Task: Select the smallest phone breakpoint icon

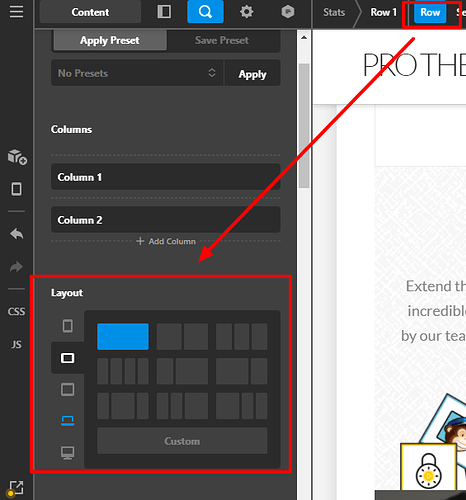Action: 68,326
